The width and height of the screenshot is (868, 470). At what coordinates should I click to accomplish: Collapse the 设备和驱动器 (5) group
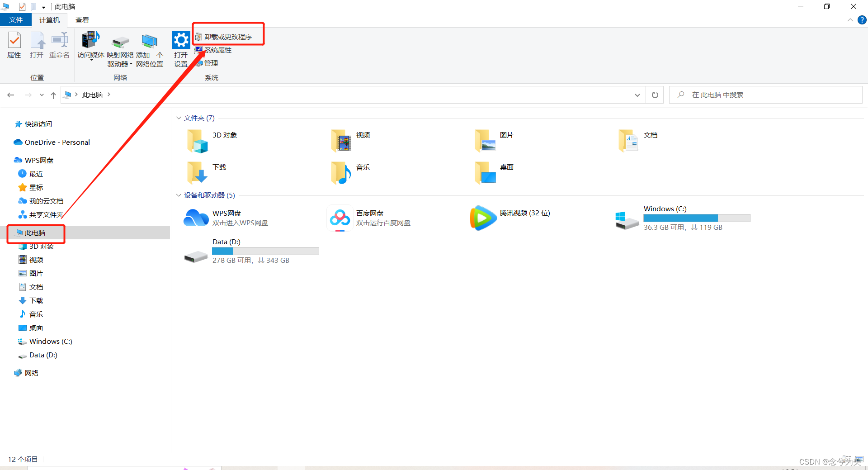(x=179, y=195)
